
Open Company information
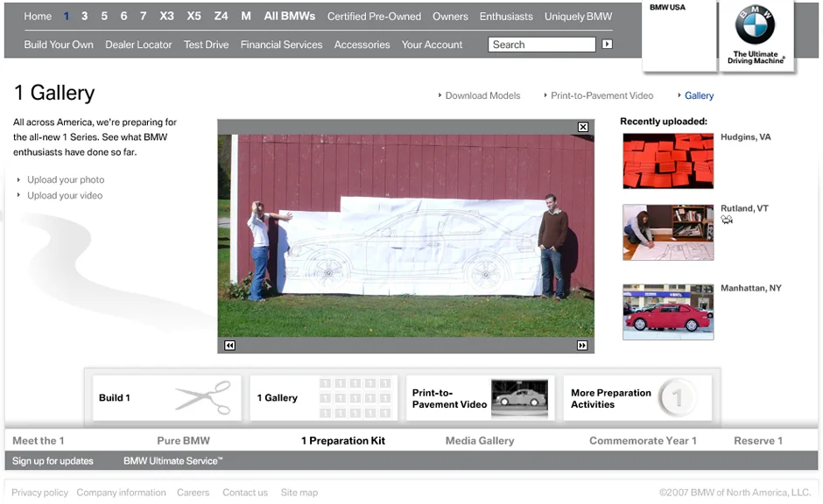pos(121,493)
